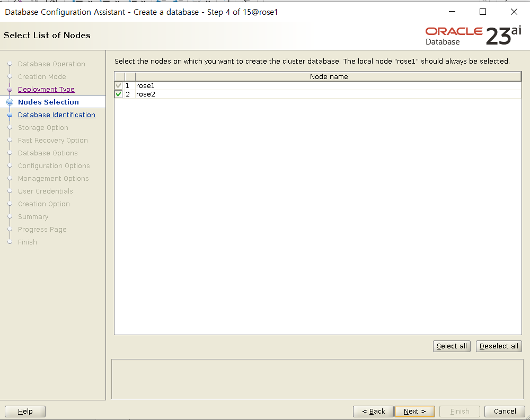
Task: Click the Fast Recovery Option step label
Action: 52,141
